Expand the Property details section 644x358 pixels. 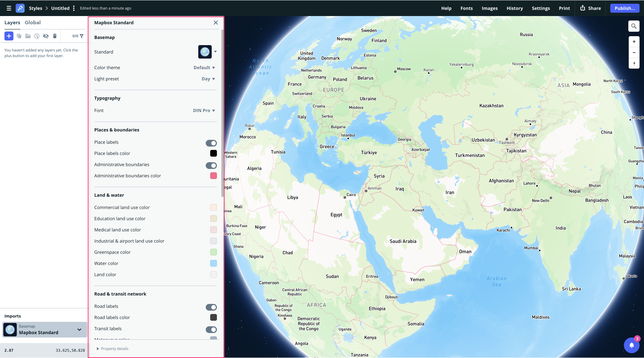[113, 348]
